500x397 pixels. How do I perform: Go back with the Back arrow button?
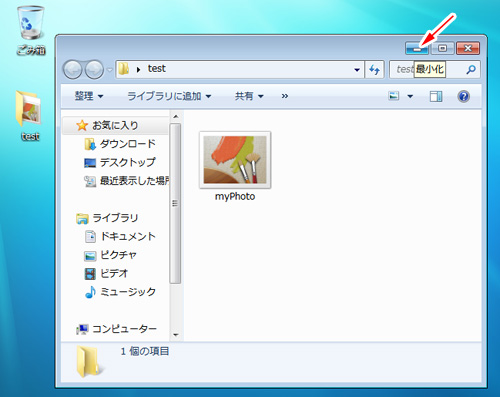pos(72,70)
